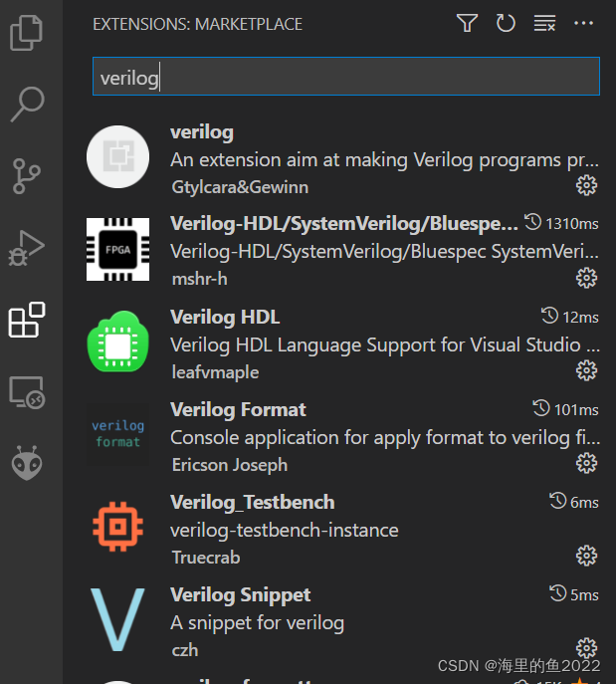
Task: Select the Verilog Snippet extension title
Action: [x=240, y=595]
